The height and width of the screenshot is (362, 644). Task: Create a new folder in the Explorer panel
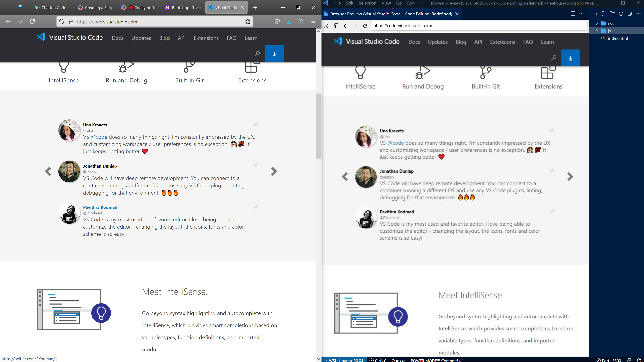(x=612, y=14)
